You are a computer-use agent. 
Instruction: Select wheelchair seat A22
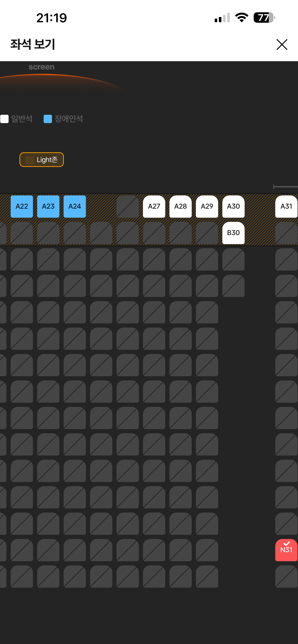[x=22, y=207]
